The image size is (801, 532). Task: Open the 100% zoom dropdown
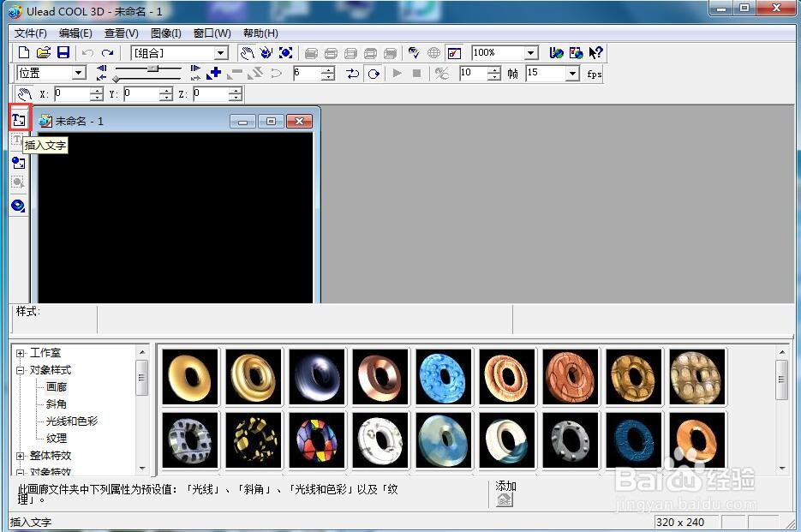pos(531,52)
